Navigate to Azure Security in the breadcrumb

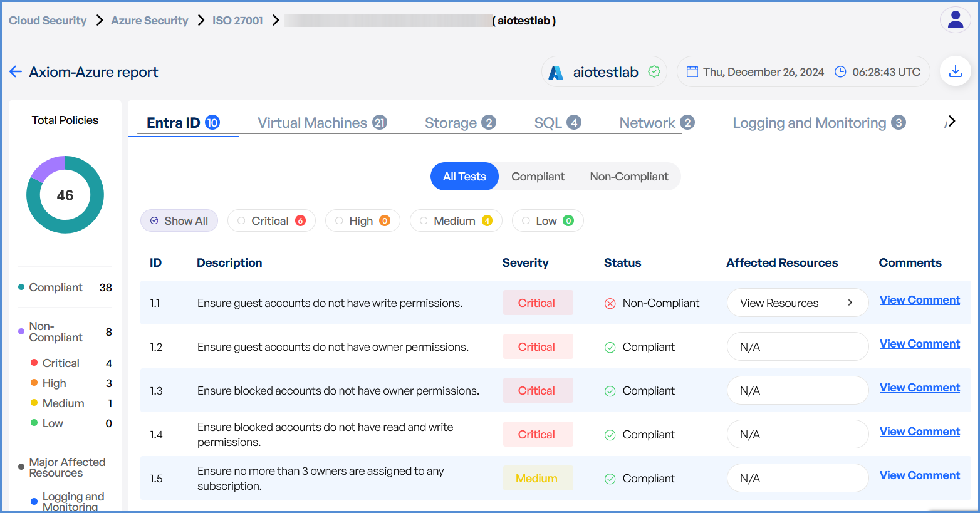(x=149, y=21)
